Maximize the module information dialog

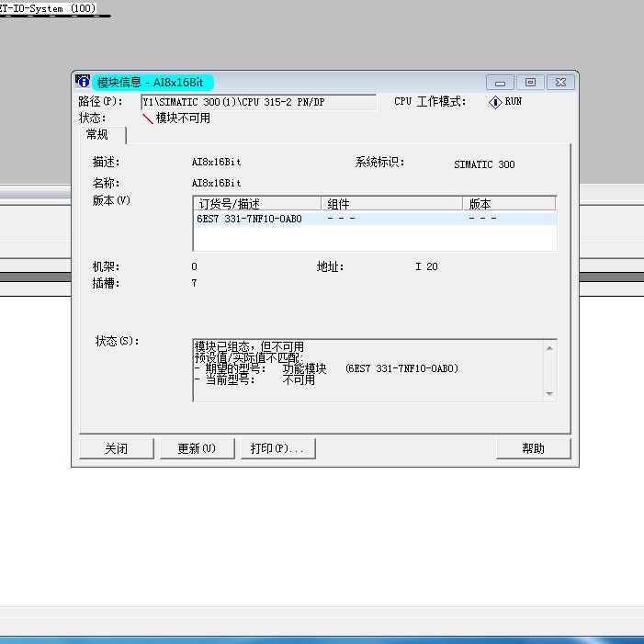point(530,83)
